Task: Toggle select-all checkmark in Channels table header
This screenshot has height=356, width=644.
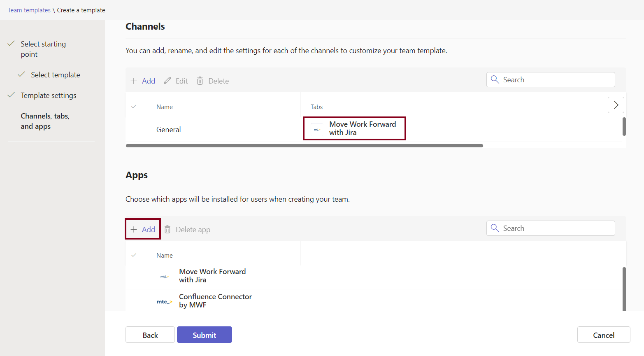Action: point(134,107)
